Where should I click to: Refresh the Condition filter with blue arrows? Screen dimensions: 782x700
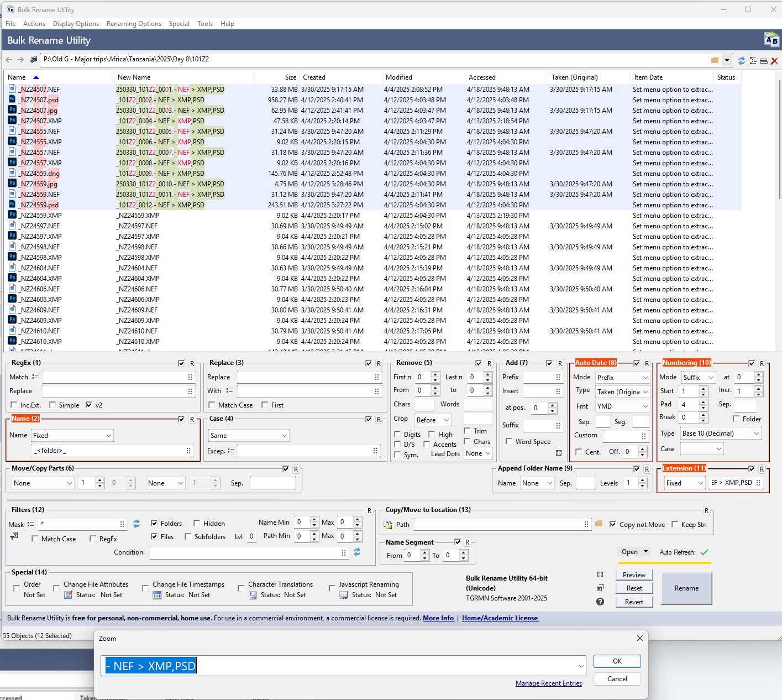357,552
